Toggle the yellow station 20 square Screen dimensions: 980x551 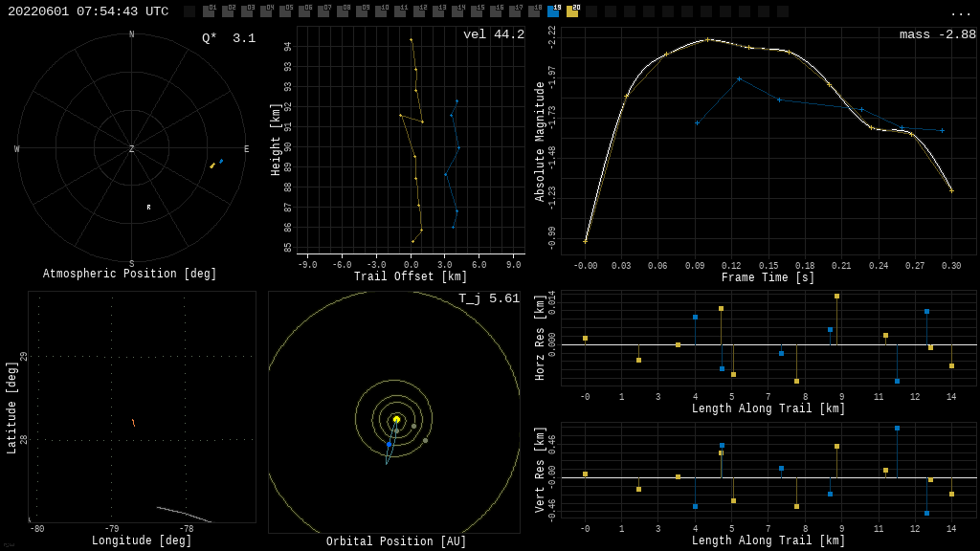pos(572,11)
